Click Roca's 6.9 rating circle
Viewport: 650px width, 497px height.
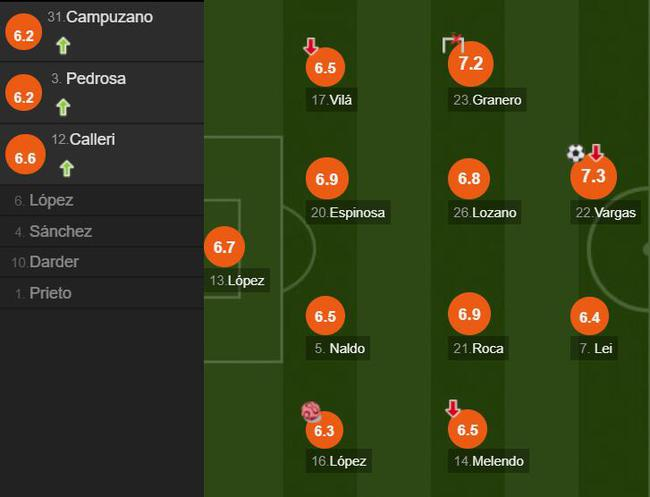point(469,314)
